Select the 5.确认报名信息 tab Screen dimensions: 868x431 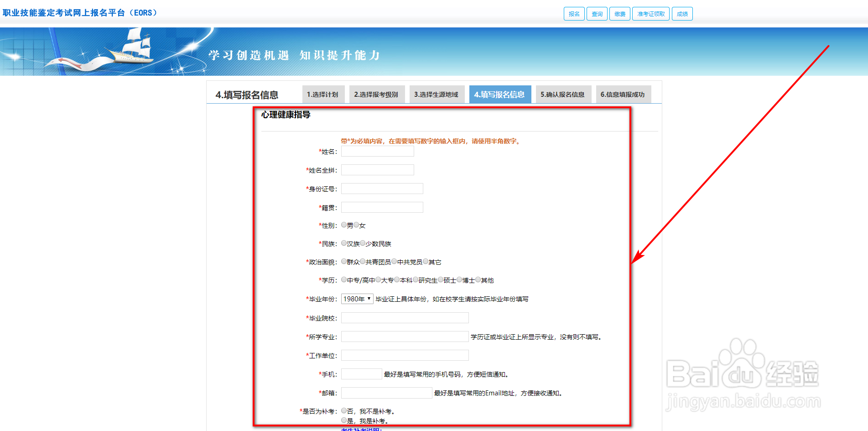[x=563, y=94]
